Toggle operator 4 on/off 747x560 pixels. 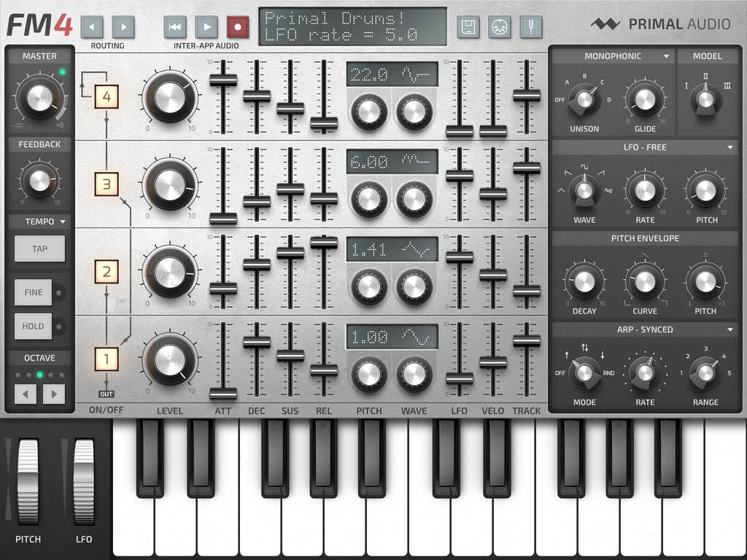[107, 97]
